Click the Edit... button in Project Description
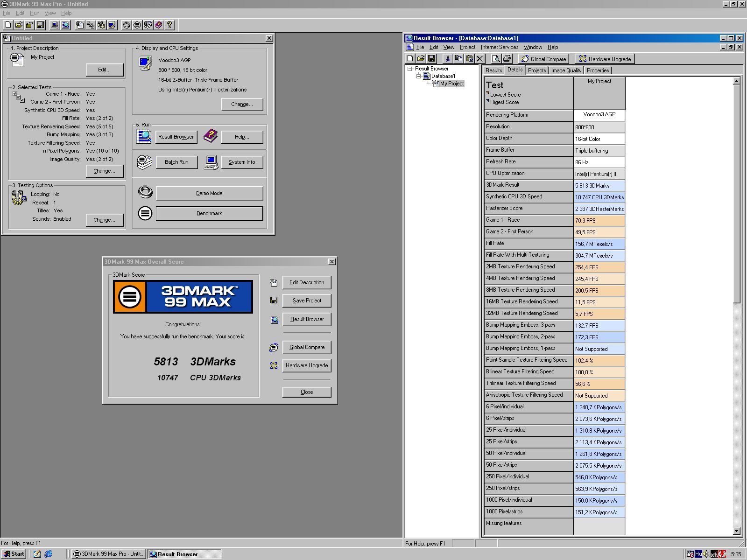 (105, 70)
